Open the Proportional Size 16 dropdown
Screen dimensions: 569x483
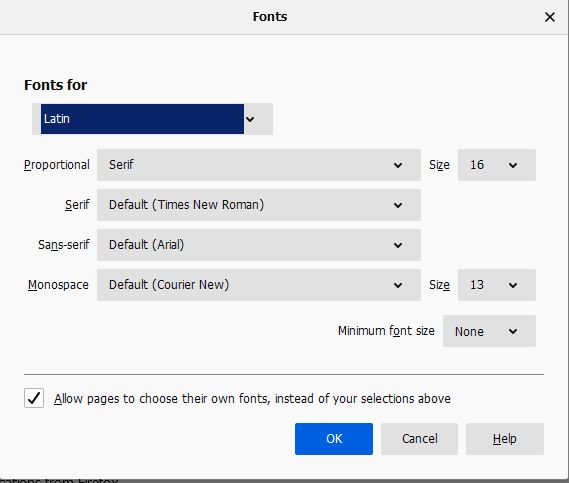click(x=496, y=165)
